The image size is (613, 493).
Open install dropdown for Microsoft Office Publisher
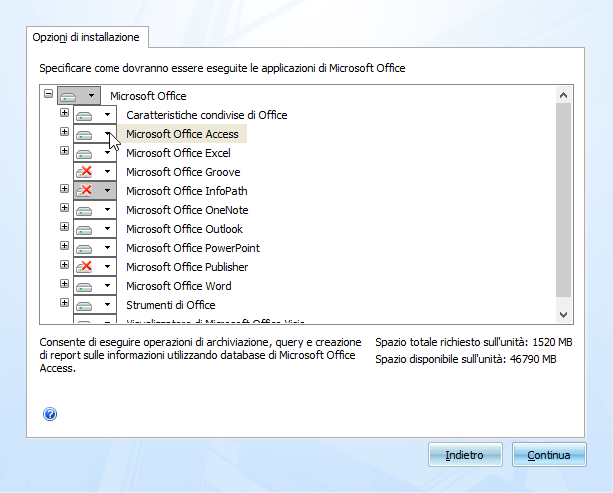click(x=107, y=267)
